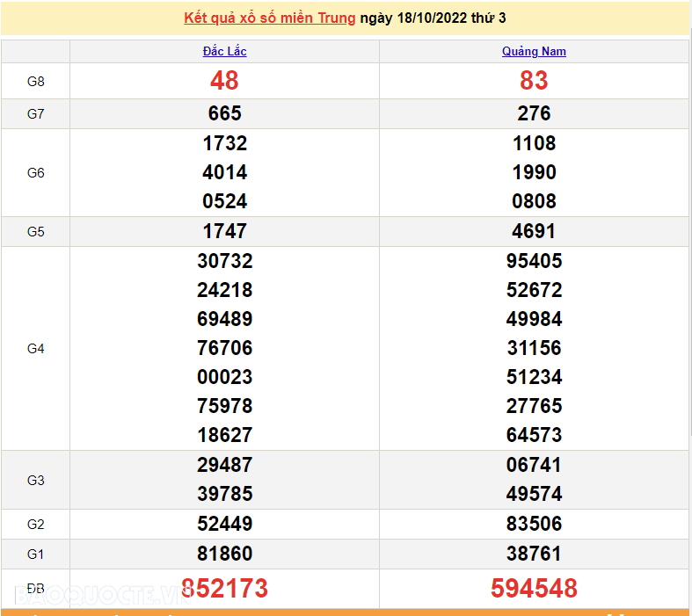Click Quảng Nam G5 number 4691

[x=534, y=231]
